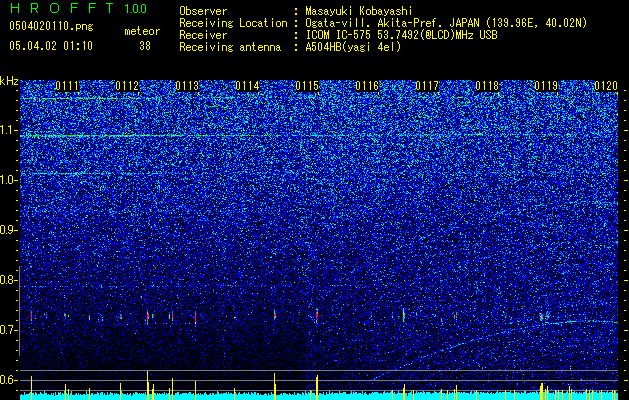The height and width of the screenshot is (400, 629).
Task: Click time marker 0112
Action: pyautogui.click(x=127, y=86)
